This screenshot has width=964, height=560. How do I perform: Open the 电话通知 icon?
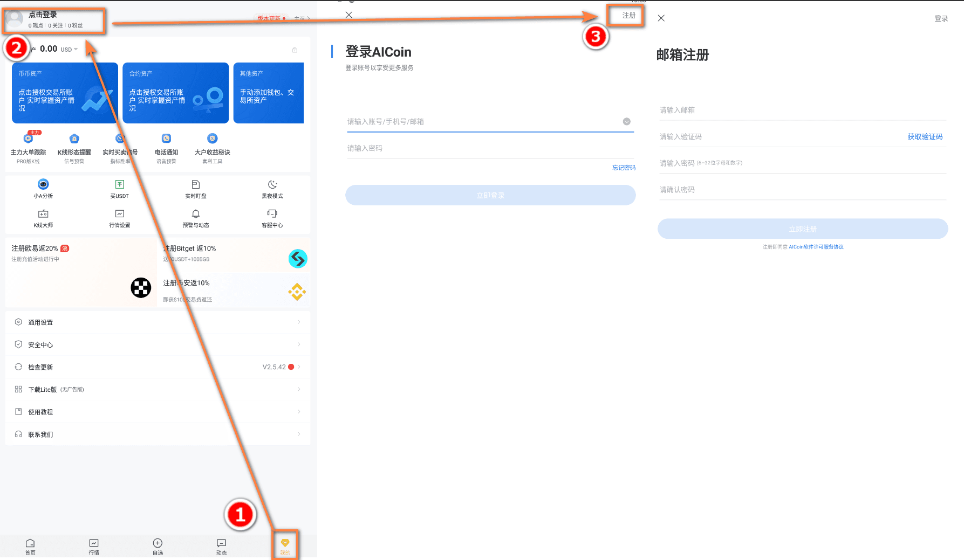(x=166, y=139)
